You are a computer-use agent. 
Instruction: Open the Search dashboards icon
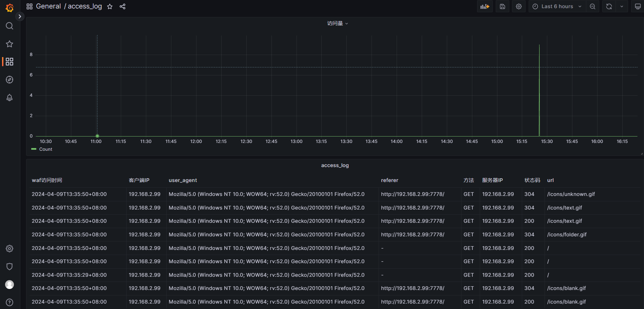click(x=10, y=26)
